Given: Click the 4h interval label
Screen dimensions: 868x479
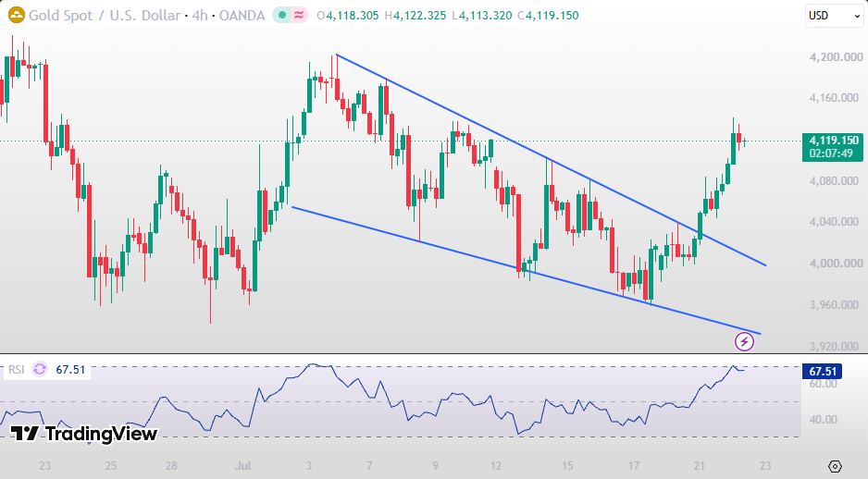Looking at the screenshot, I should click(200, 16).
